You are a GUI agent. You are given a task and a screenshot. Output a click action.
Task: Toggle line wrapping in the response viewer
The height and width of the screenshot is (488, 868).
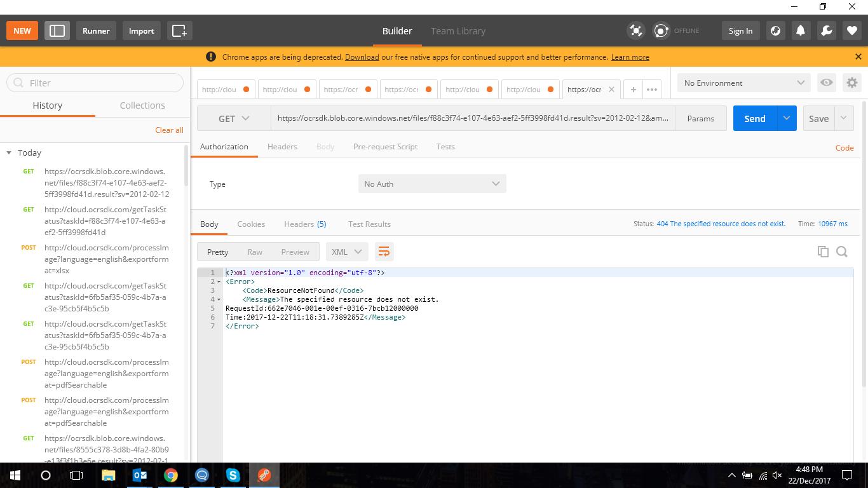point(384,251)
